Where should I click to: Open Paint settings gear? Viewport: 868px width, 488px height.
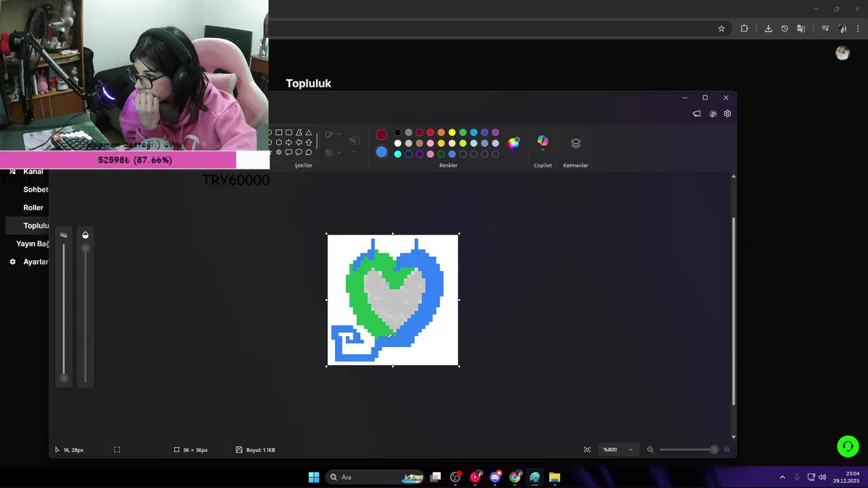(728, 114)
